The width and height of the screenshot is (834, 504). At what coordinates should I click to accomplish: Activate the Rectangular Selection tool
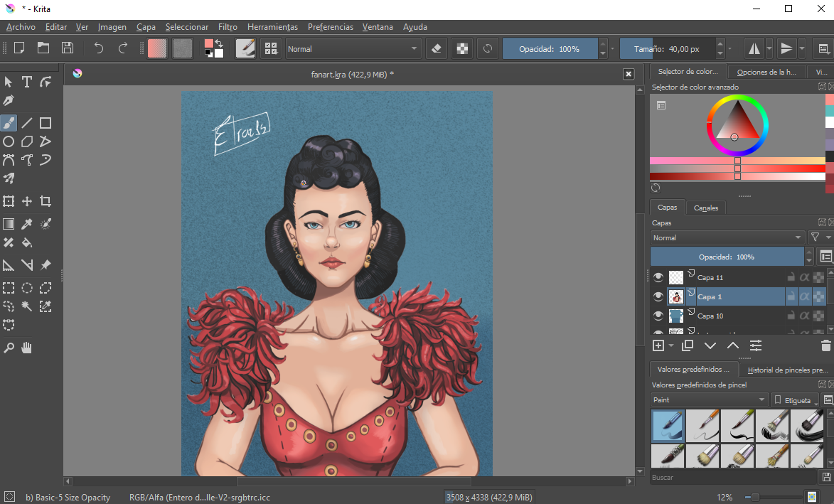click(9, 288)
